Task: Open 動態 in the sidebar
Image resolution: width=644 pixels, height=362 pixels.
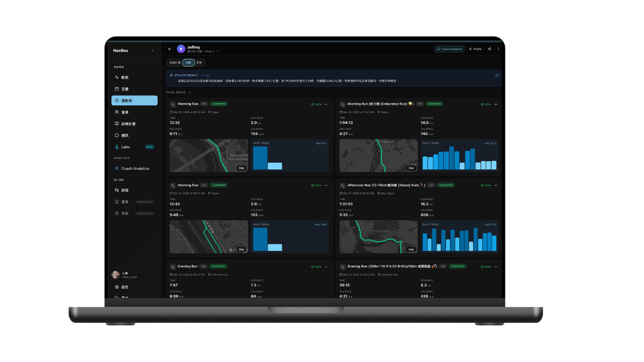Action: [x=134, y=77]
